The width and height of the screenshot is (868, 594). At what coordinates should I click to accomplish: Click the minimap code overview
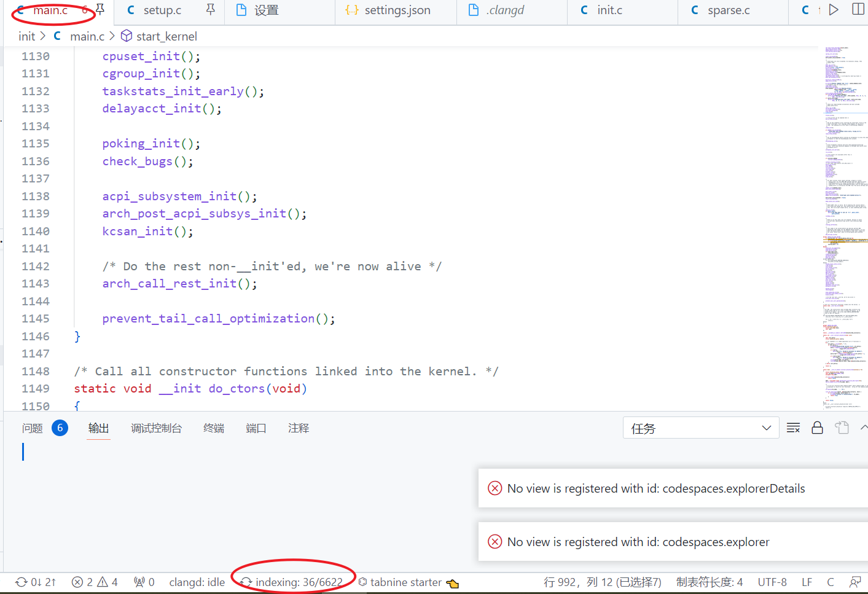pos(845,227)
